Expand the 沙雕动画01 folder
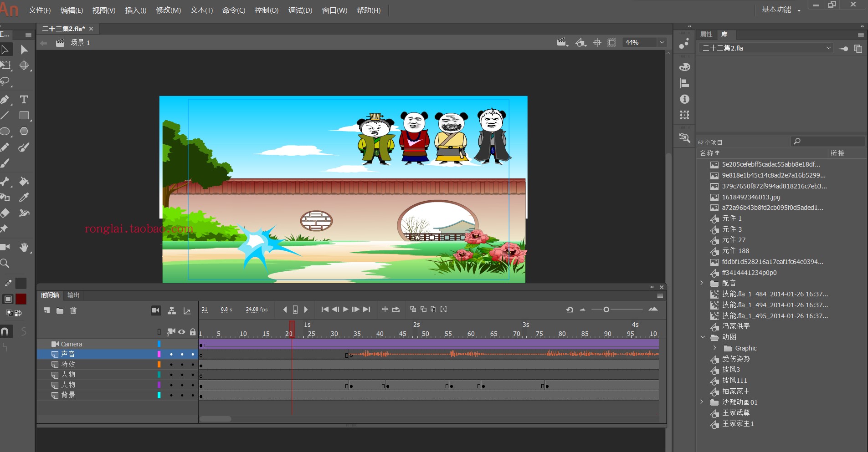The width and height of the screenshot is (868, 452). (702, 402)
